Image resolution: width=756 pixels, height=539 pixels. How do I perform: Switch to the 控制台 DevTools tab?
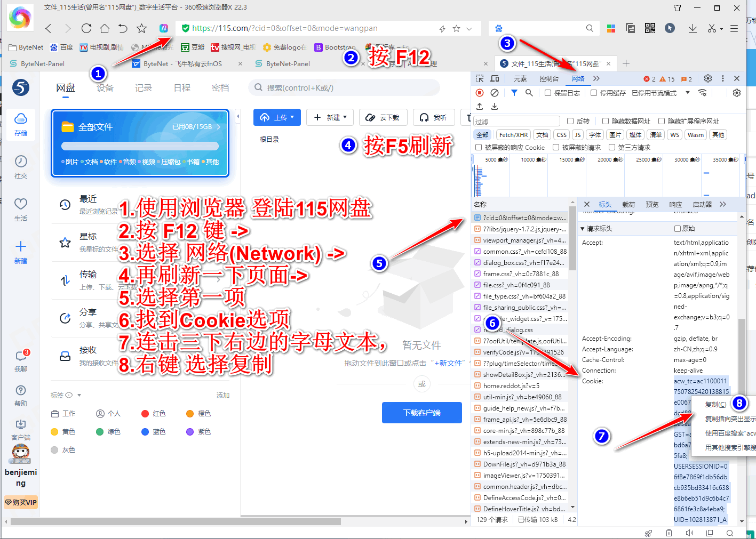[549, 78]
